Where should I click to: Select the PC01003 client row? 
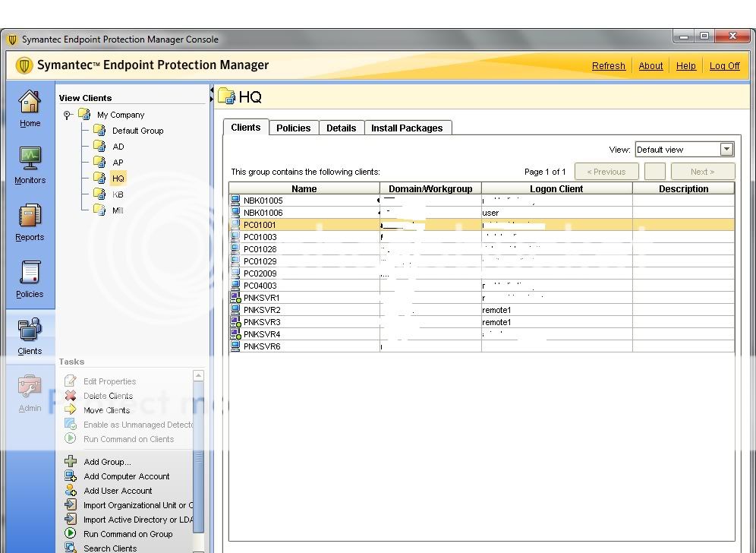(482, 236)
